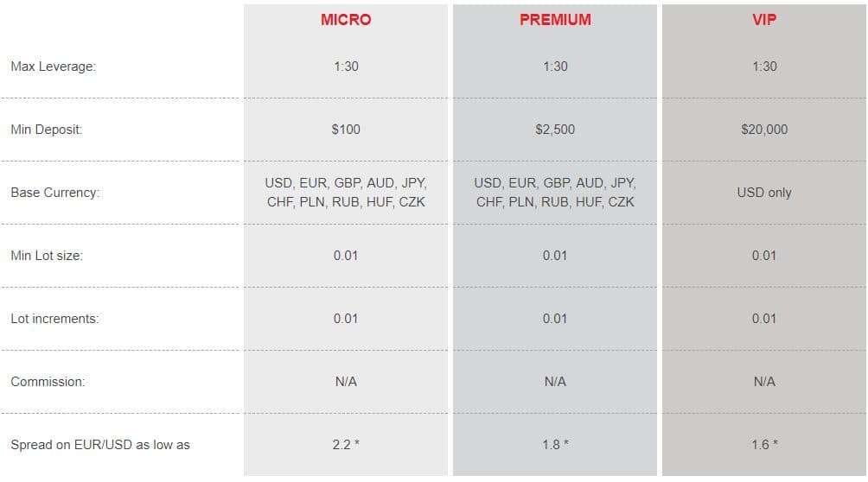The image size is (868, 482).
Task: Click the Max Leverage row label
Action: point(53,67)
